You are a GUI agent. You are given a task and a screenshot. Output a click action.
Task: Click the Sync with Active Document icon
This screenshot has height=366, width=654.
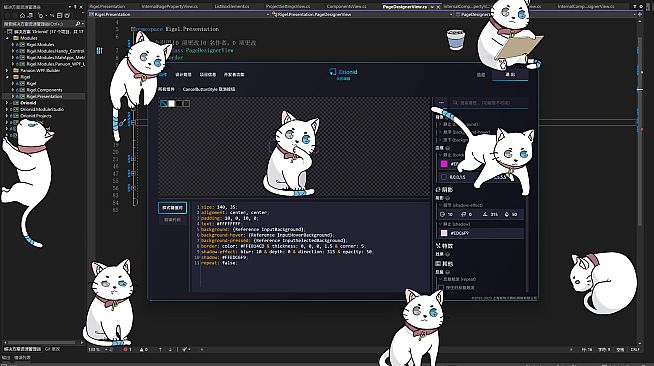coord(52,15)
